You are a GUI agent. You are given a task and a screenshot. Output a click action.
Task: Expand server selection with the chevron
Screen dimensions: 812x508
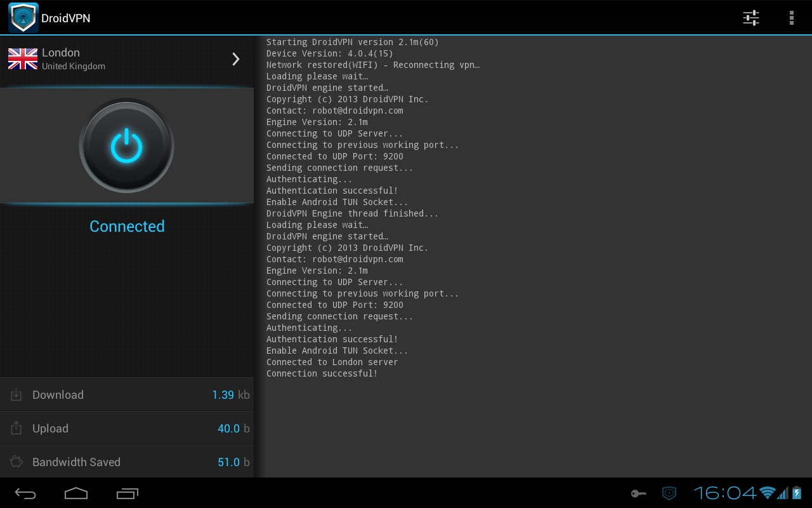pos(235,58)
